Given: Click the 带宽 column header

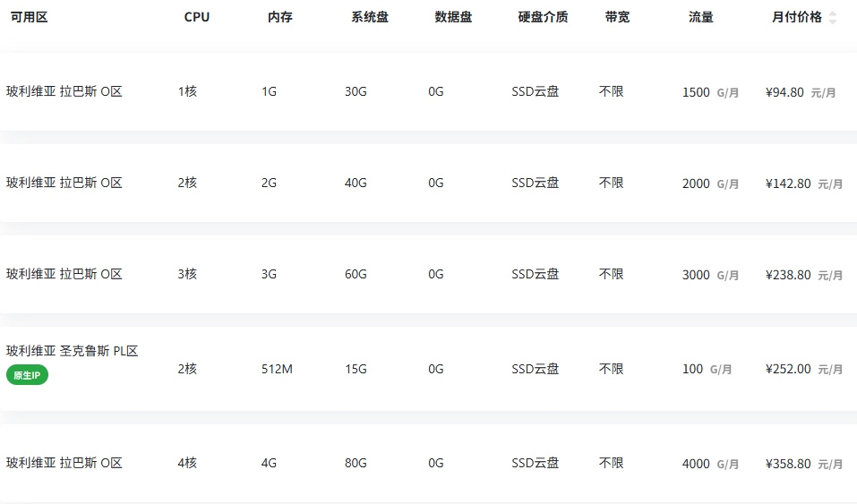Looking at the screenshot, I should click(617, 17).
